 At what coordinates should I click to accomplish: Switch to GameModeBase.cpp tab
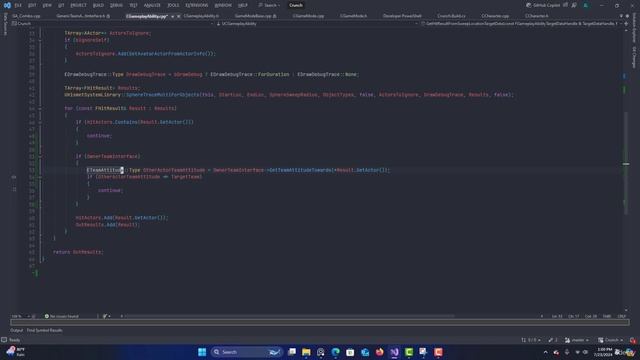tap(253, 16)
